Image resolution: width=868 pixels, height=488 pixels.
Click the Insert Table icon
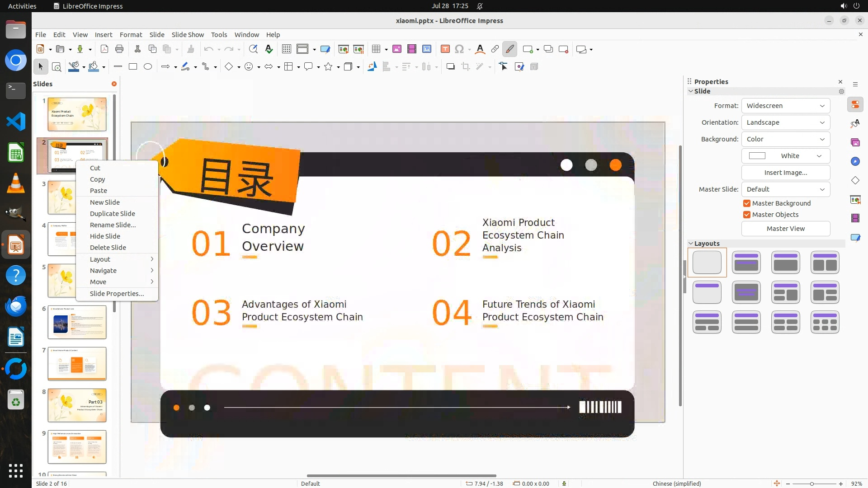[376, 49]
